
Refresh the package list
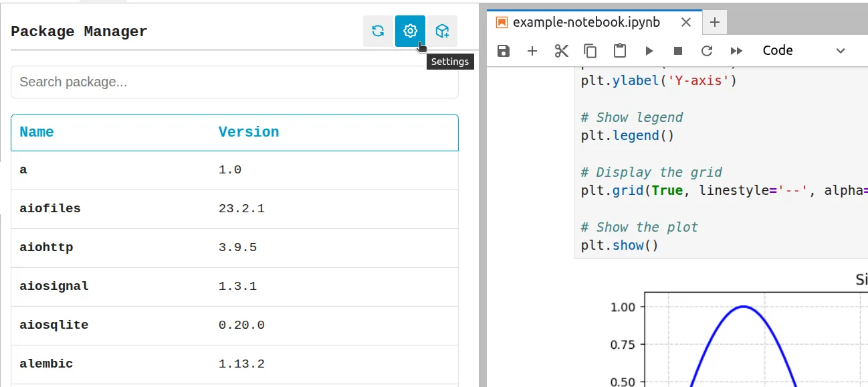pyautogui.click(x=377, y=31)
